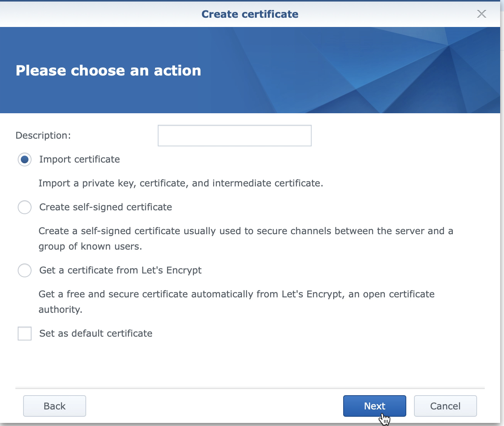Proceed by clicking the Next button
The height and width of the screenshot is (426, 504).
tap(374, 406)
